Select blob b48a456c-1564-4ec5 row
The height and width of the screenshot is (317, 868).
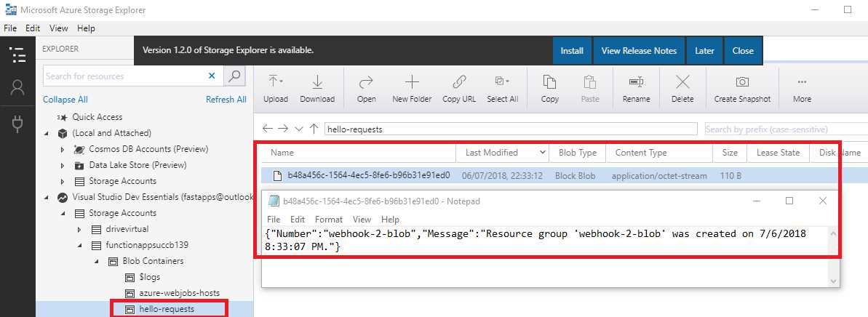565,176
